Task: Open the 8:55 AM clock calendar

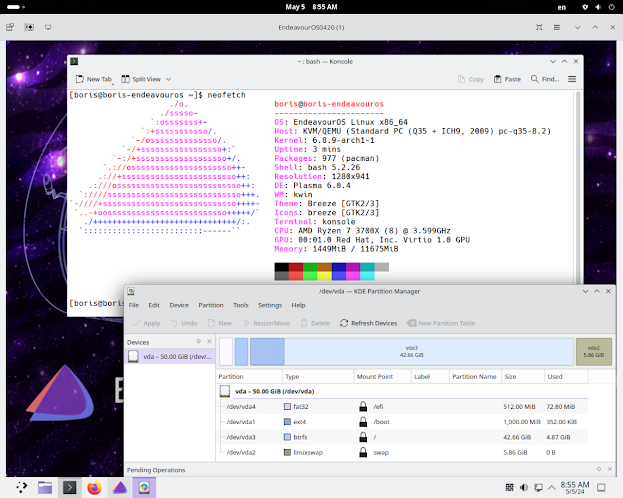Action: click(x=575, y=488)
